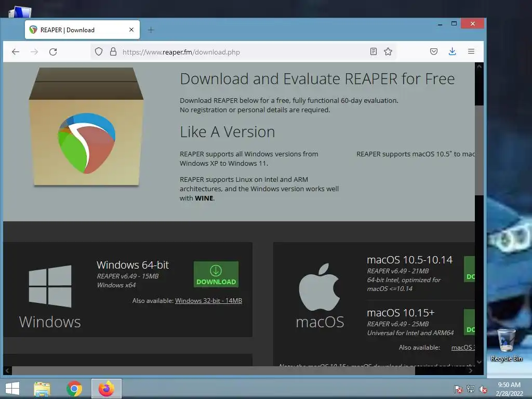Viewport: 532px width, 399px height.
Task: Click the padlock site security icon
Action: 113,51
